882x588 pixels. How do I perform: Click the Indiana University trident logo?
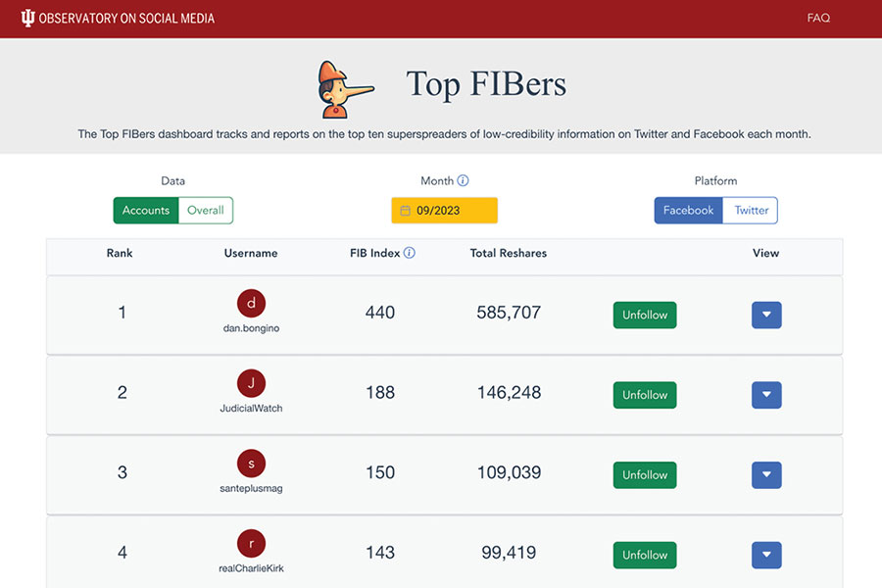(x=27, y=18)
